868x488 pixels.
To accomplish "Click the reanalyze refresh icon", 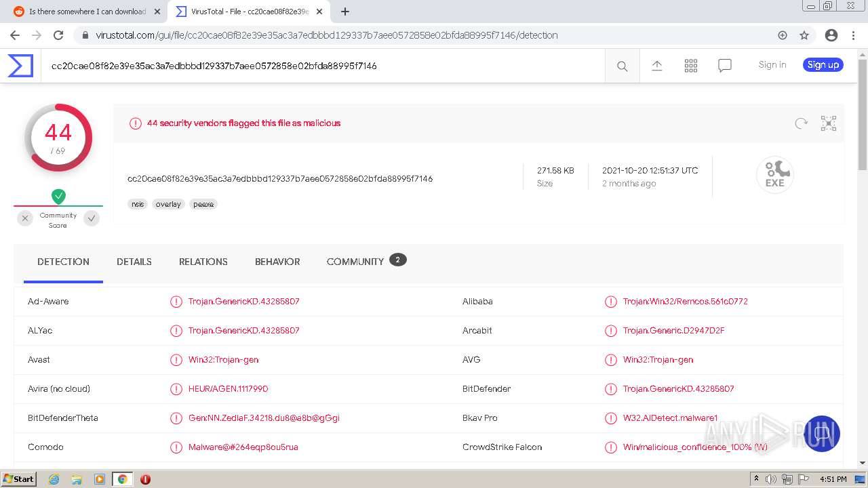I will pyautogui.click(x=802, y=123).
